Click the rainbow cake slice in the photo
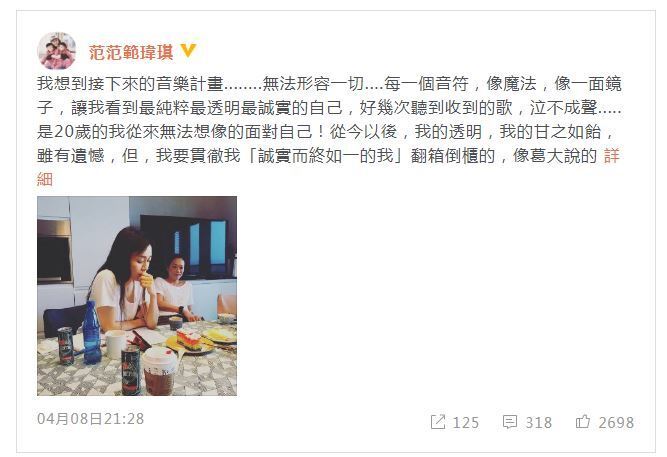Viewport: 667px width, 457px height. [x=188, y=339]
